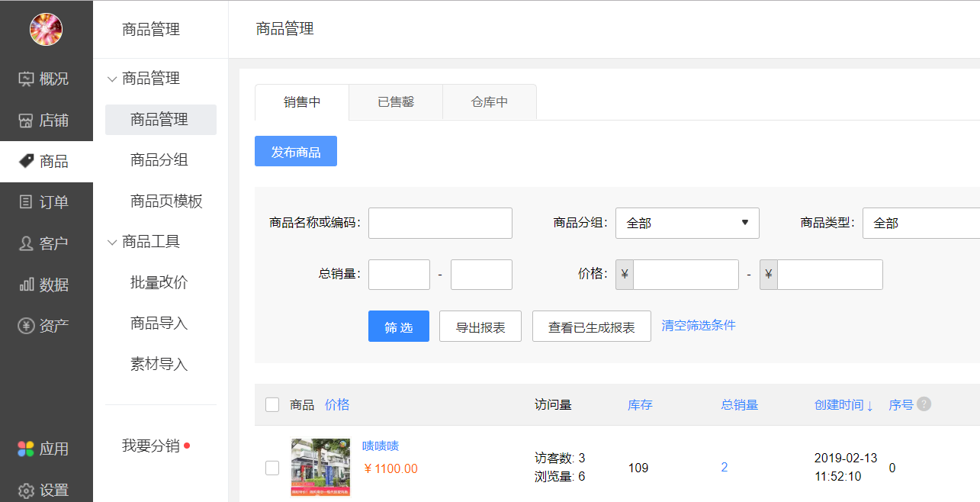The width and height of the screenshot is (980, 502).
Task: Open 数据 statistics chart icon
Action: pyautogui.click(x=27, y=285)
